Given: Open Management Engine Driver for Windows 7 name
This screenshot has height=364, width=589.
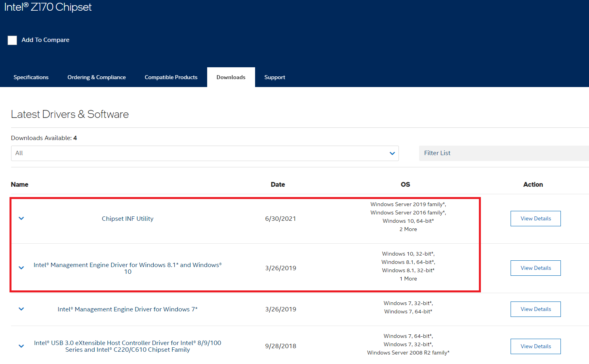Looking at the screenshot, I should (x=128, y=309).
